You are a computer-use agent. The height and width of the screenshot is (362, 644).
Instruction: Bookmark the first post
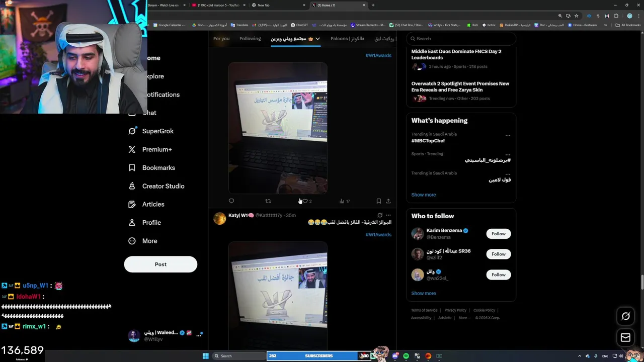pyautogui.click(x=379, y=201)
